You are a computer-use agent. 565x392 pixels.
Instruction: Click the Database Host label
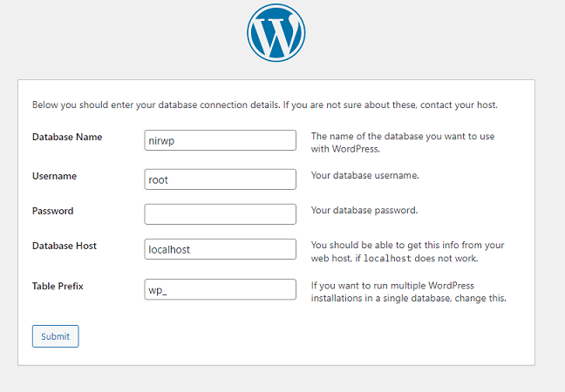pyautogui.click(x=65, y=246)
